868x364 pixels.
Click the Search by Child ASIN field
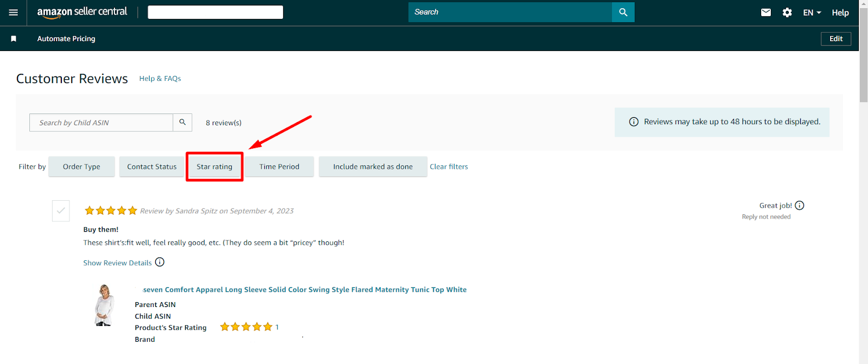pos(101,123)
